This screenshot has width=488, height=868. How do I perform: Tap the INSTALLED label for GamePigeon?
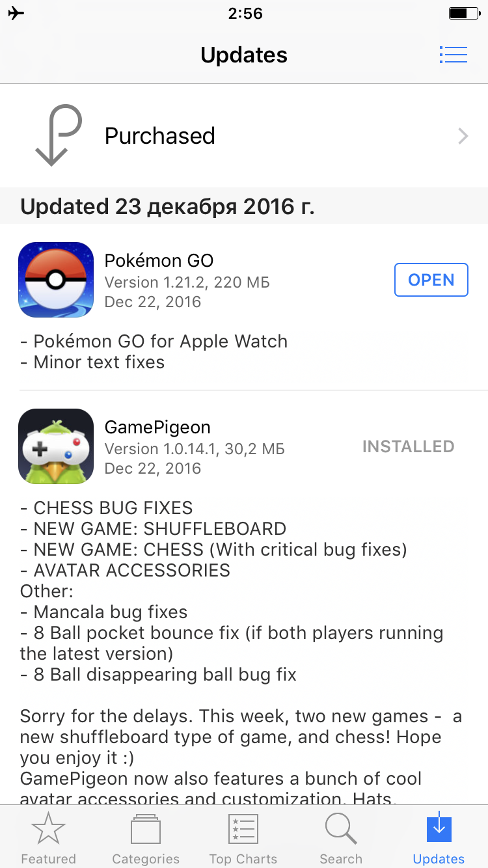[409, 446]
